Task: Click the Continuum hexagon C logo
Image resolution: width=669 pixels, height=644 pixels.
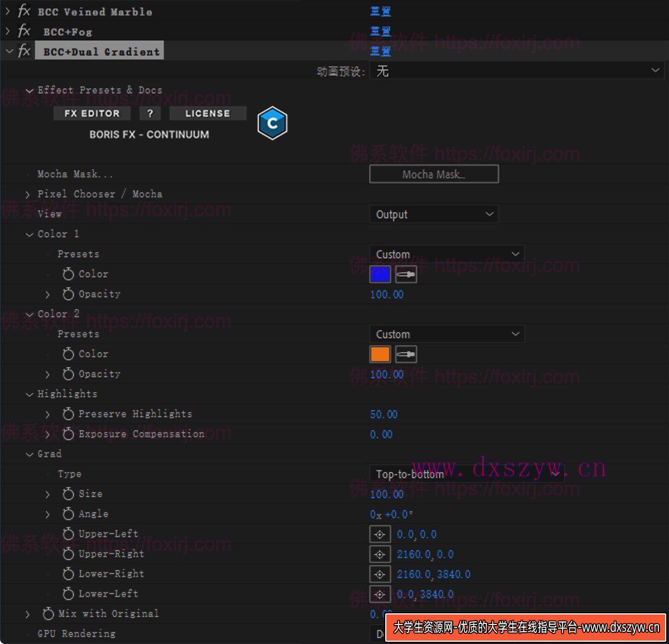Action: (x=272, y=123)
